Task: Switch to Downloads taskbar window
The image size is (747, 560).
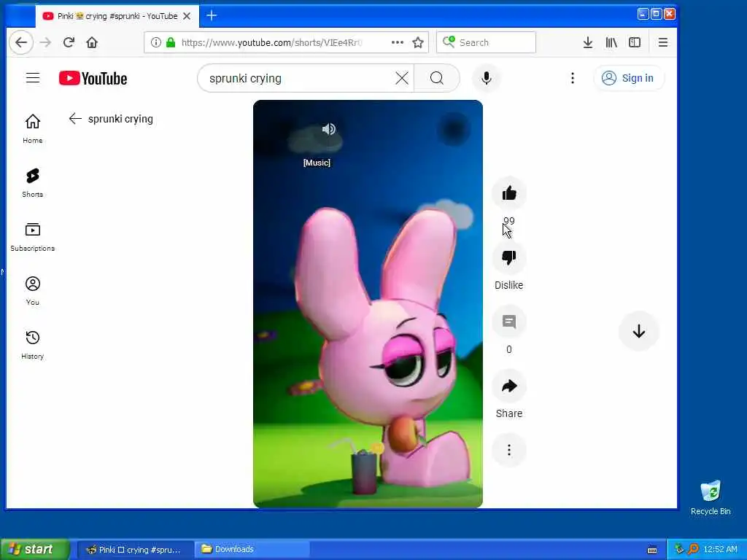Action: 252,549
